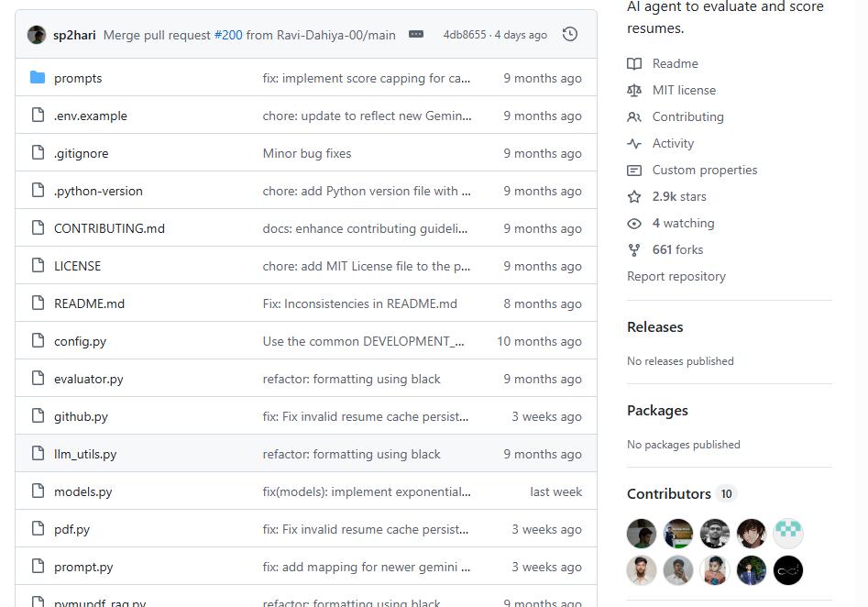Click Report repository link

click(x=676, y=276)
